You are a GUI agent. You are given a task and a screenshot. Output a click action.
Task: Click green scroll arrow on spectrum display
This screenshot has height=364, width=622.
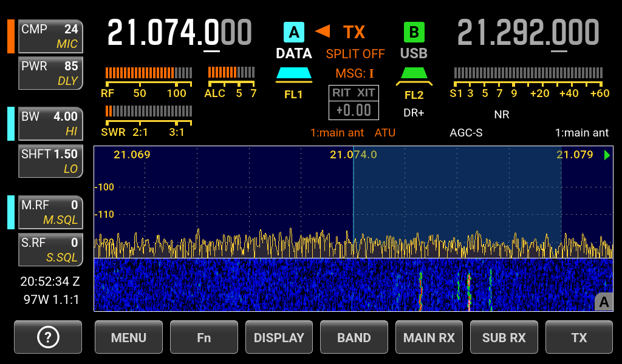607,155
